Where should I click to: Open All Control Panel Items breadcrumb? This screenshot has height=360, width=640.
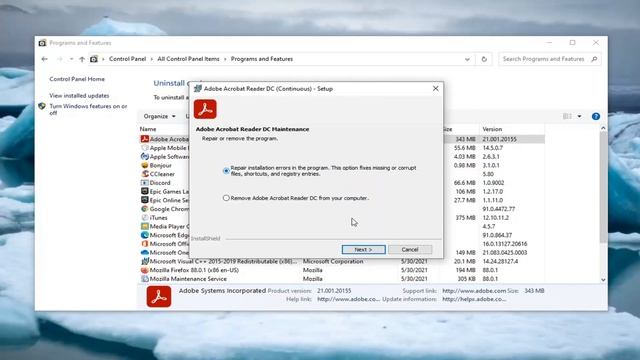188,59
